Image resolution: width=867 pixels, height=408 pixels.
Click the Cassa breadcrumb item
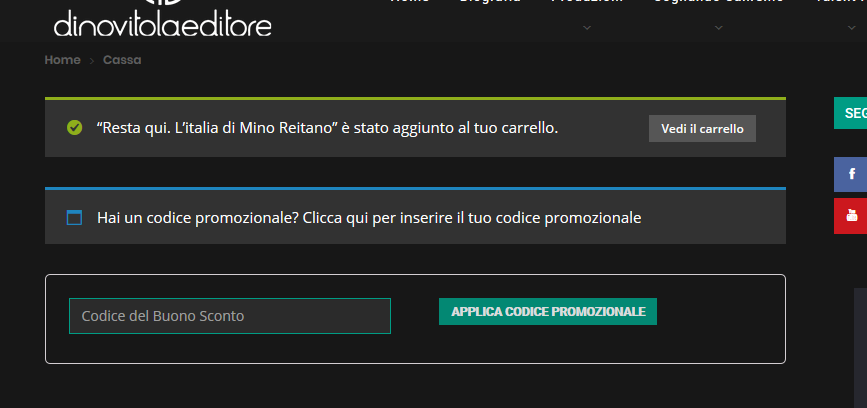tap(122, 60)
